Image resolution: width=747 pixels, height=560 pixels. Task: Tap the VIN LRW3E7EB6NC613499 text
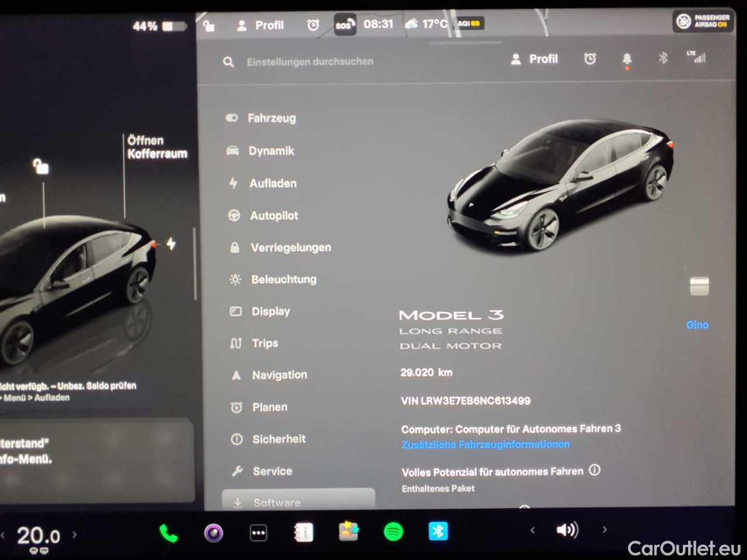[466, 401]
